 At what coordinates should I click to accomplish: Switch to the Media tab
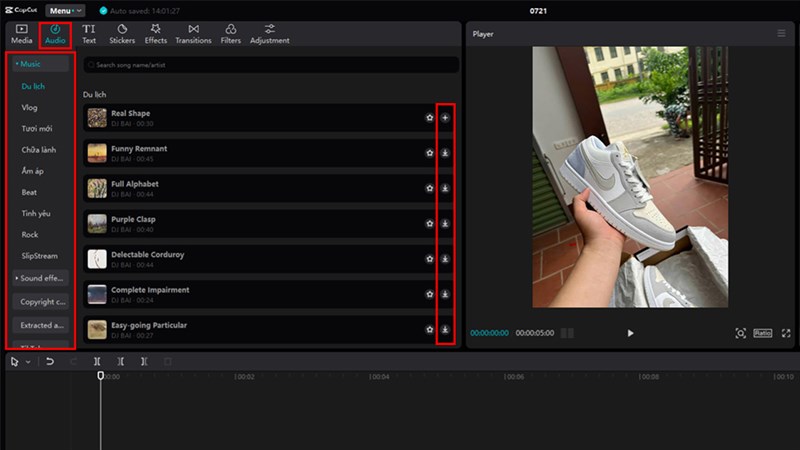point(21,34)
